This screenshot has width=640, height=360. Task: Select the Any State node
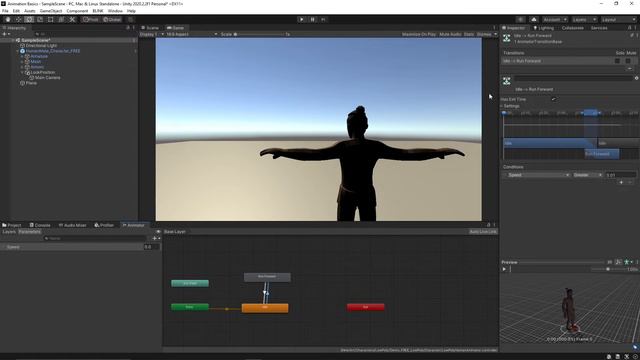190,283
